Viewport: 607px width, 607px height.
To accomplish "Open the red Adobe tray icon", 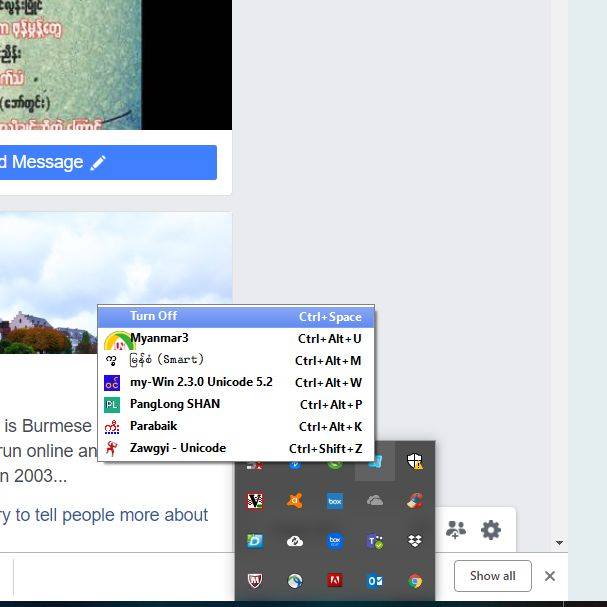I will tap(335, 581).
